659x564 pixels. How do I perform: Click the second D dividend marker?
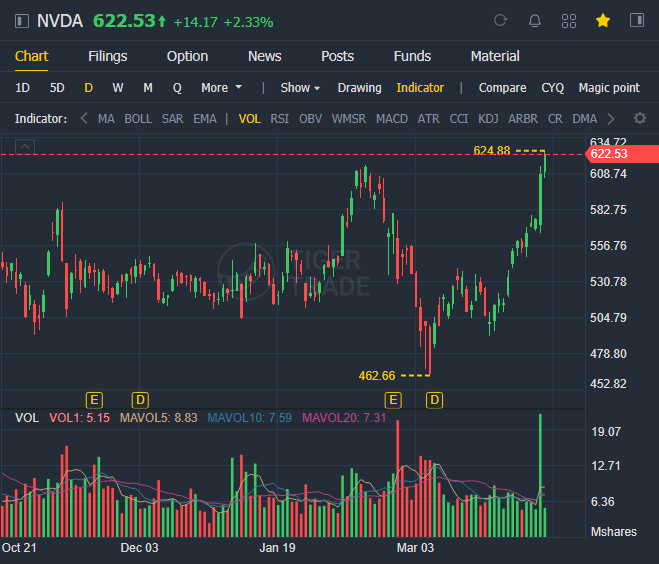435,400
